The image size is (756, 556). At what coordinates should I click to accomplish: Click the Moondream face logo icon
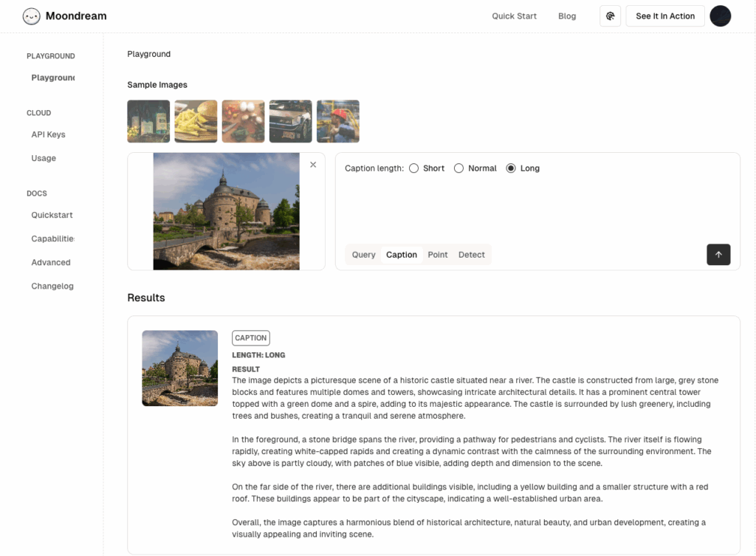tap(32, 16)
